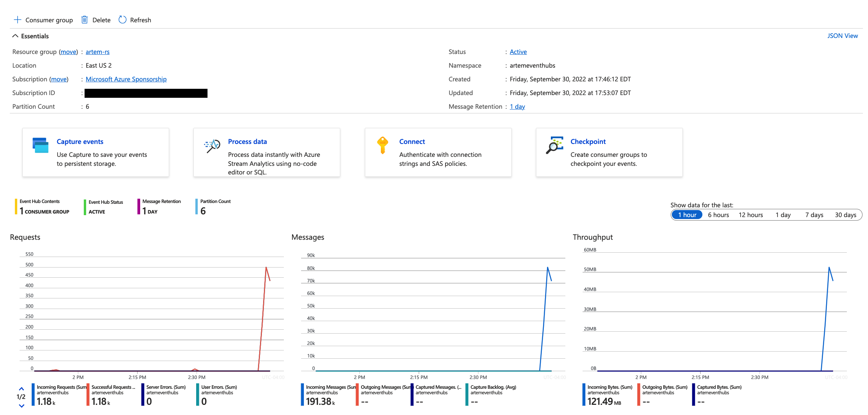868x415 pixels.
Task: Click the Microsoft Azure Sponsorship subscription link
Action: pyautogui.click(x=126, y=79)
